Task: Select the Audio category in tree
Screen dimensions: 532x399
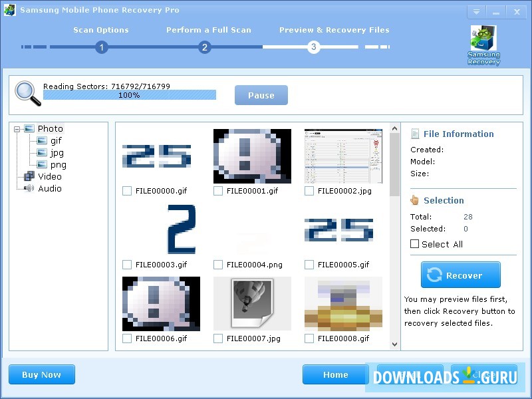Action: 50,188
